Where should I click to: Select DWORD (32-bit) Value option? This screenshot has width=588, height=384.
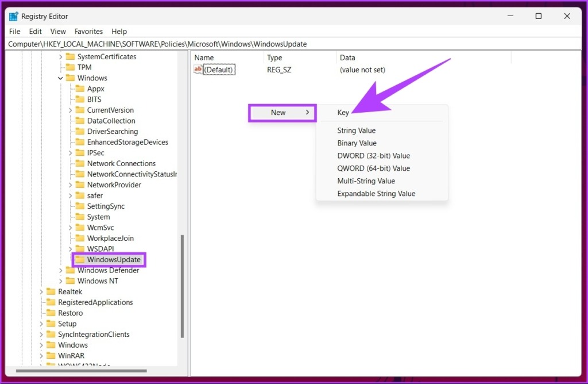tap(373, 156)
